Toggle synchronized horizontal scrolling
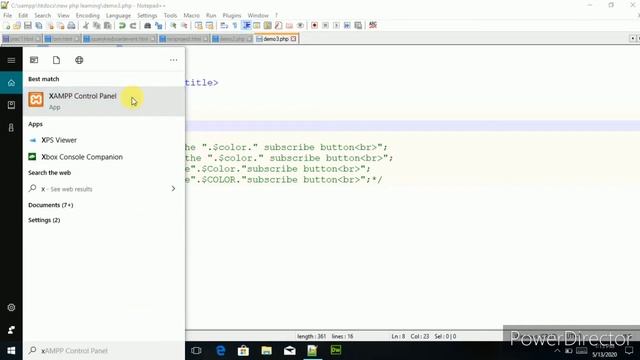This screenshot has height=360, width=640. pyautogui.click(x=209, y=25)
